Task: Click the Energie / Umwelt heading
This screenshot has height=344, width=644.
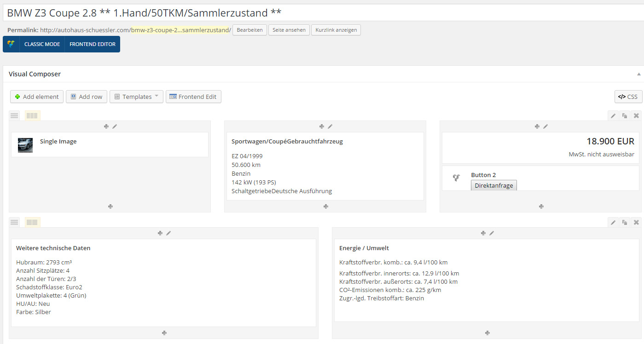Action: coord(364,248)
